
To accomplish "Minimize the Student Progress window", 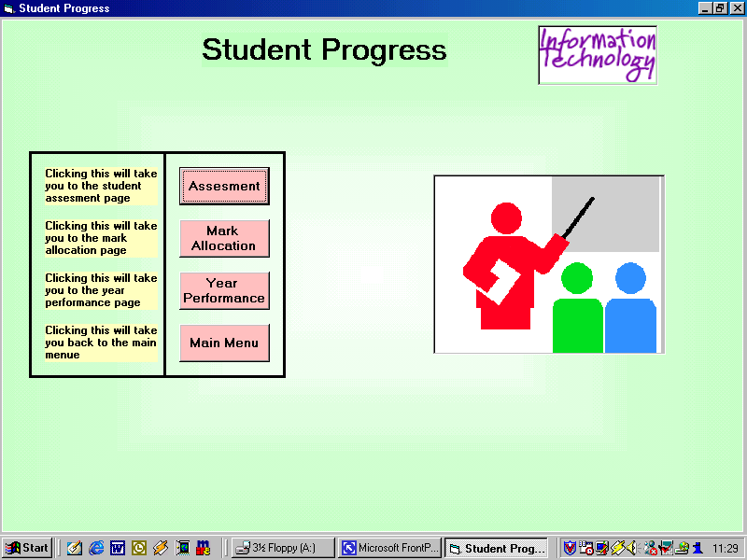I will [x=705, y=8].
